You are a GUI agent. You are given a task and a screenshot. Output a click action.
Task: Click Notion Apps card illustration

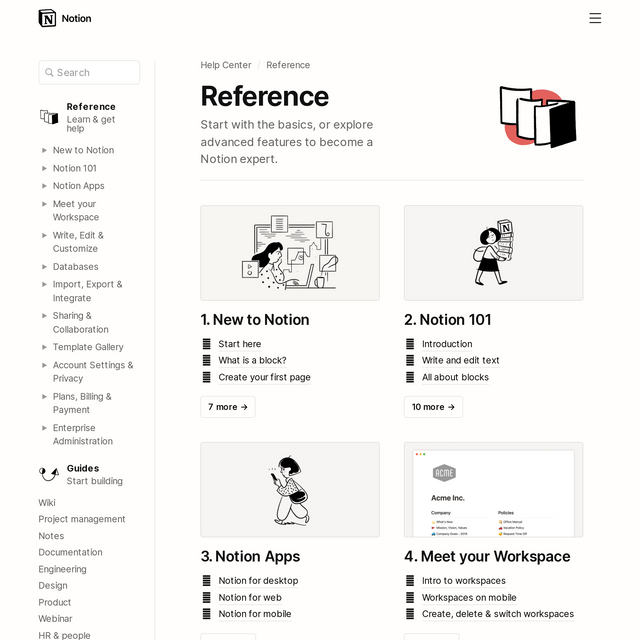[290, 490]
